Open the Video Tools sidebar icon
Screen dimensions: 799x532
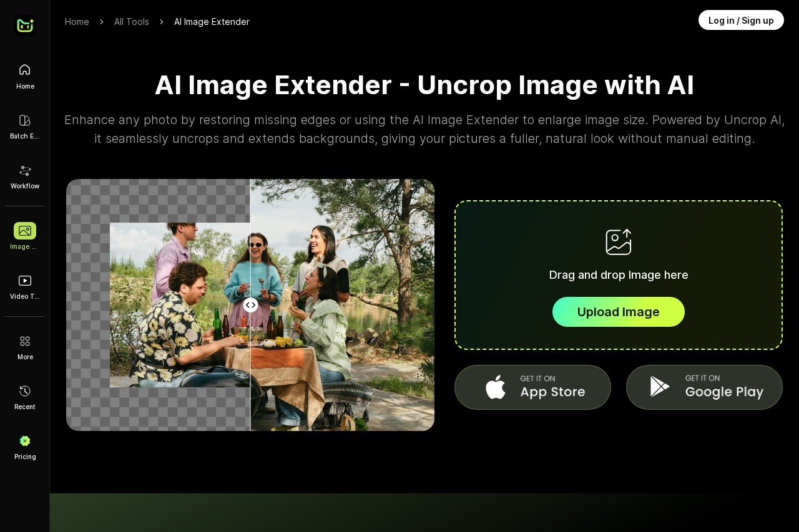click(25, 281)
